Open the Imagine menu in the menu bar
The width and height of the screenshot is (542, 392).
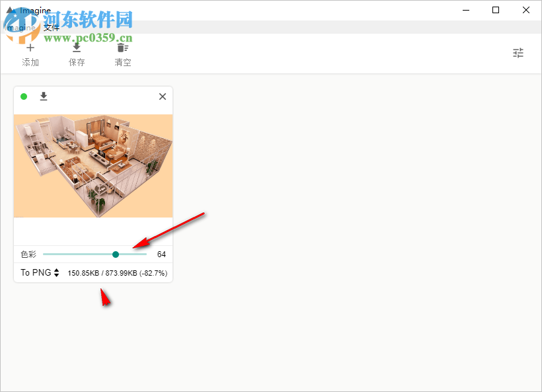click(19, 27)
